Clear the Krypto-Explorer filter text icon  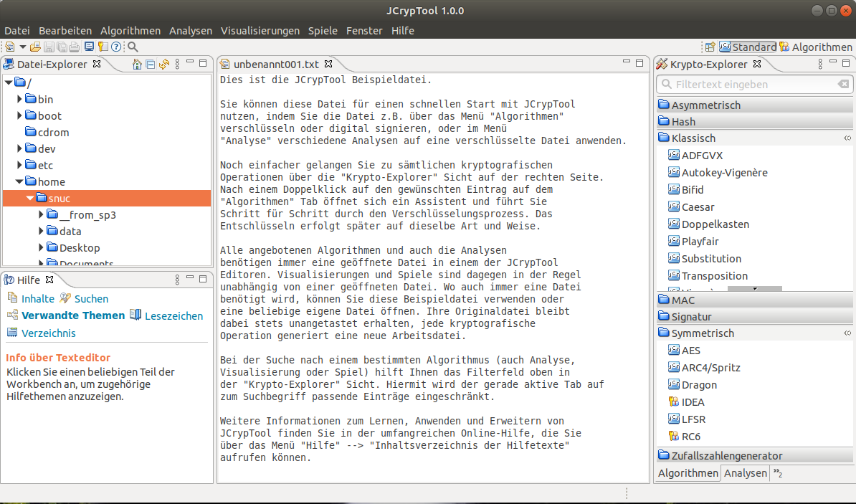[843, 84]
